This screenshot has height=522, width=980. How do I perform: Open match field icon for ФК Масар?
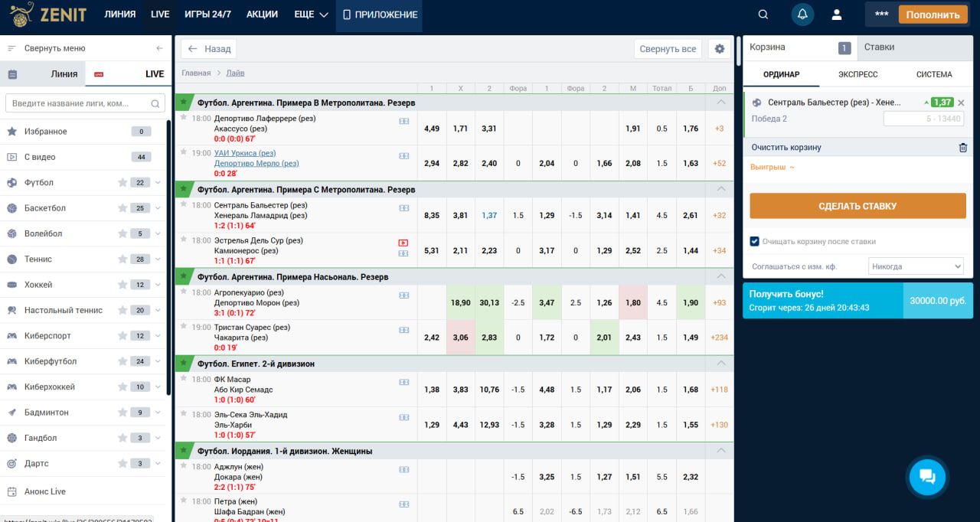403,382
